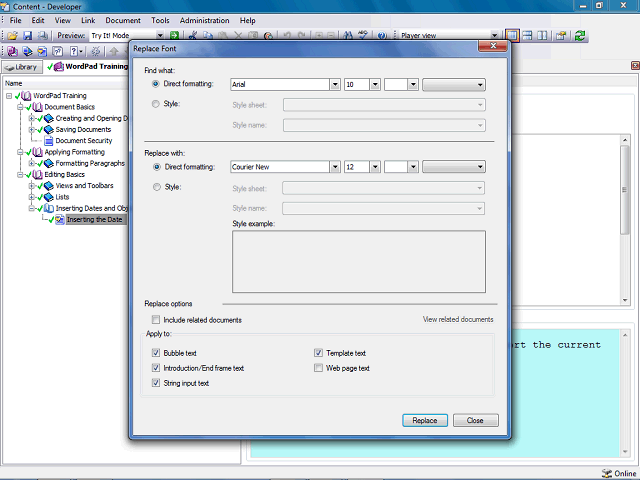
Task: Select Inserting the Date tree item
Action: tap(94, 220)
